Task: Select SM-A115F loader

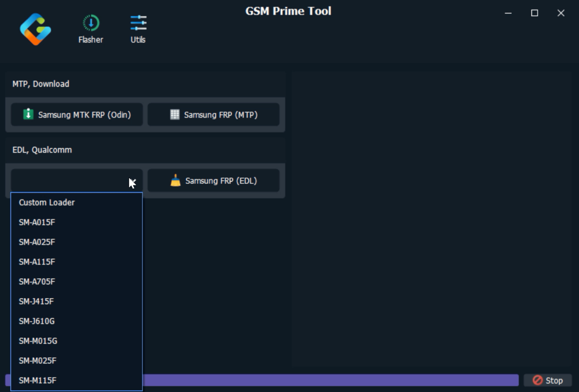Action: pyautogui.click(x=77, y=262)
